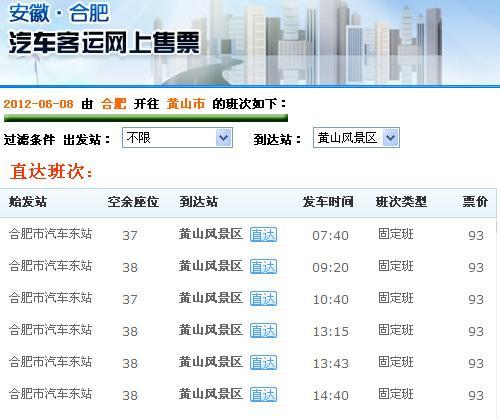Open the 出发站 dropdown showing 不限
500x420 pixels.
[177, 138]
